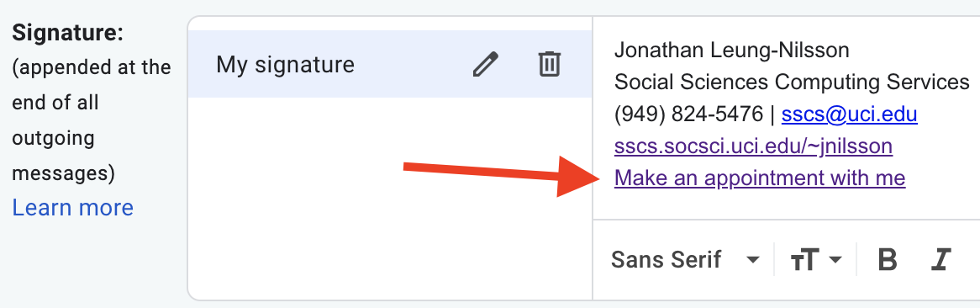
Task: Open the sscs.socsci.uci.edu/~jnilsson link
Action: pos(753,146)
